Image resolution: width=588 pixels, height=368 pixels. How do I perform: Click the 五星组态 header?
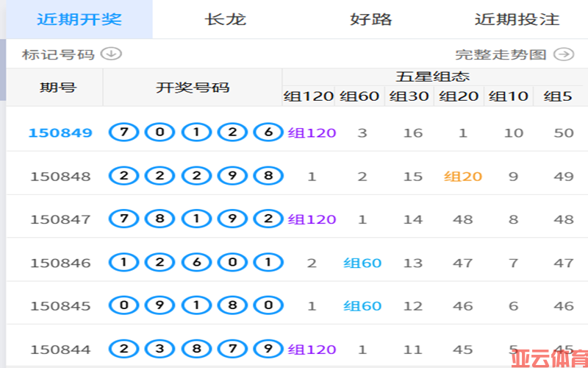[432, 77]
